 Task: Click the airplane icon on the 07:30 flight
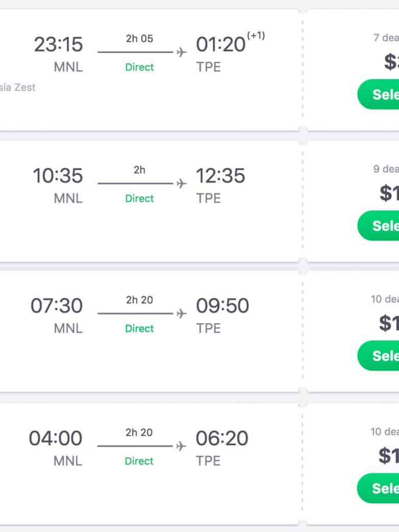coord(182,313)
